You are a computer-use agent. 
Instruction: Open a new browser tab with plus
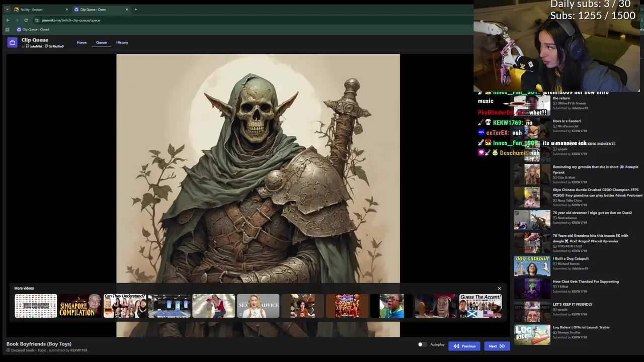[x=135, y=10]
